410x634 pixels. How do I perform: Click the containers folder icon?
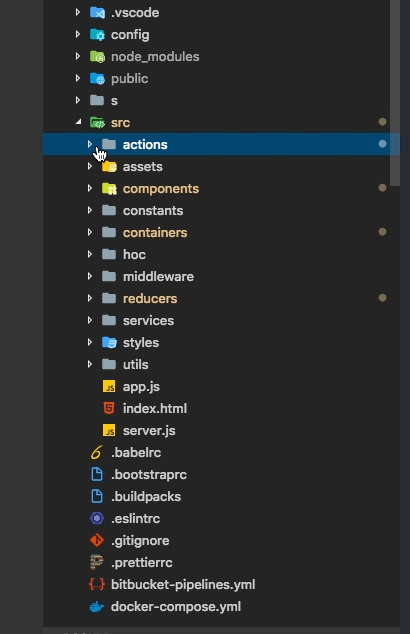pos(109,232)
